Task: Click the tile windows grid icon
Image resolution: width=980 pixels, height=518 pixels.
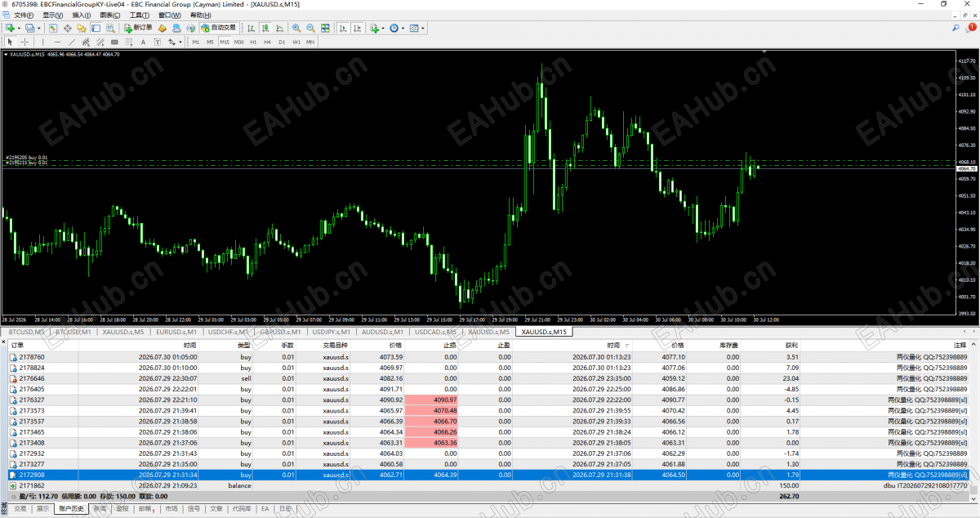Action: point(325,28)
